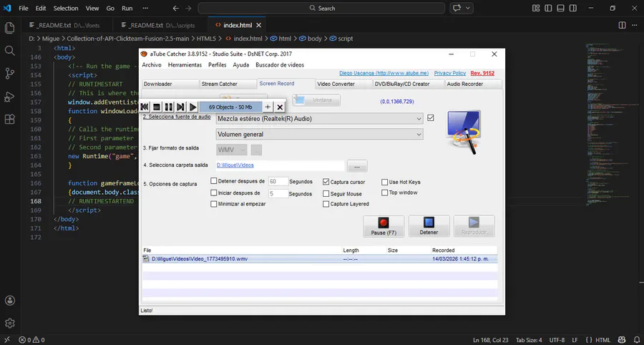Screen dimensions: 644x345
Task: Open the VS Code menu overflow ellipsis
Action: 145,8
